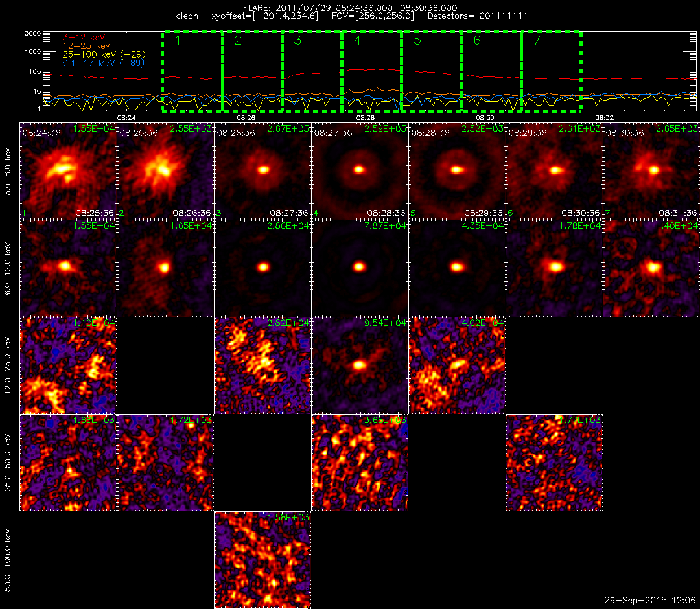Select the 12.0-25.0 keV image with peak 4.02E+04

click(x=457, y=365)
